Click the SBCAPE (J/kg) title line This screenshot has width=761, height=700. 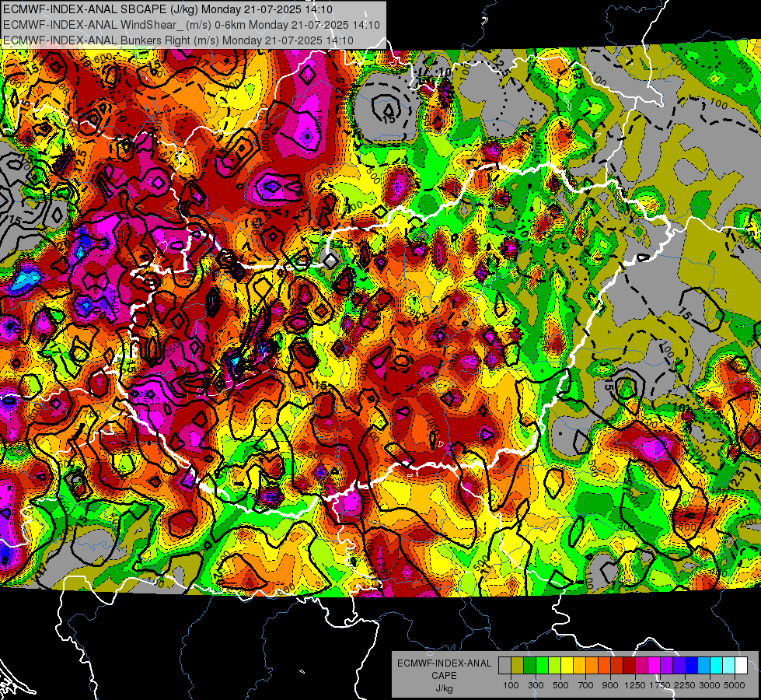coord(168,9)
